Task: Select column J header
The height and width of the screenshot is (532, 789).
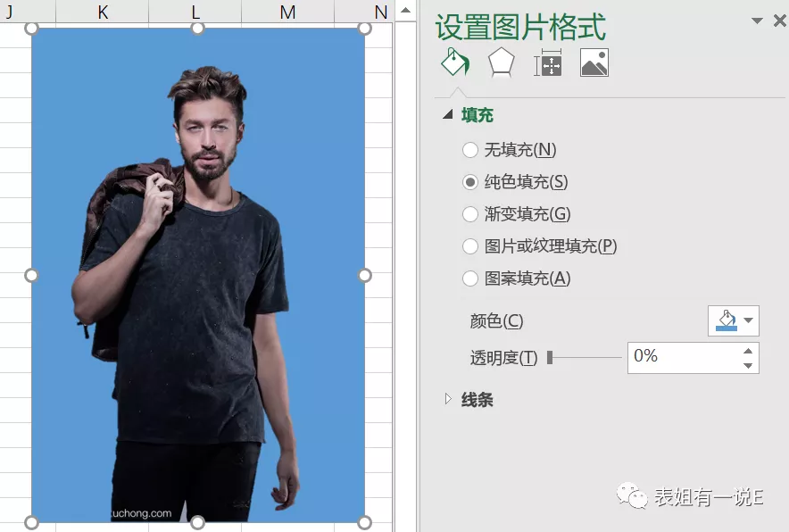Action: (28, 11)
